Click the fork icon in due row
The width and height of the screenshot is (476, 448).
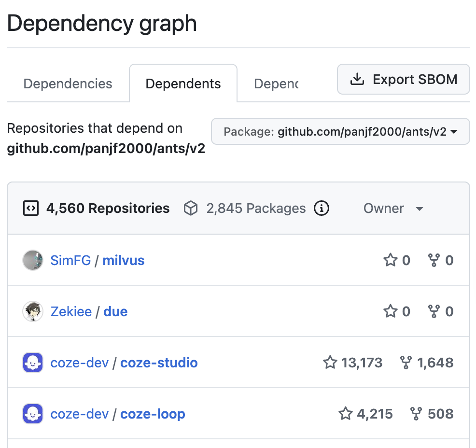click(434, 312)
